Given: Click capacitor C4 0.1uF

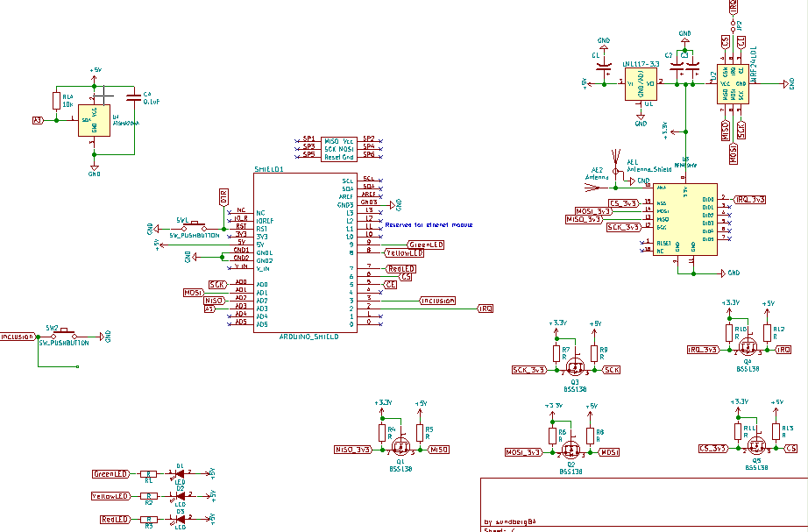Looking at the screenshot, I should (132, 97).
